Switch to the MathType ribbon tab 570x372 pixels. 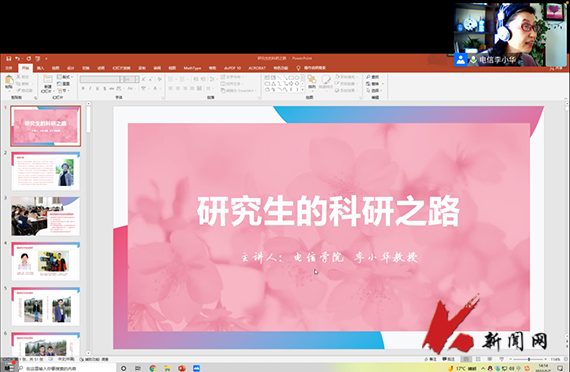point(192,68)
